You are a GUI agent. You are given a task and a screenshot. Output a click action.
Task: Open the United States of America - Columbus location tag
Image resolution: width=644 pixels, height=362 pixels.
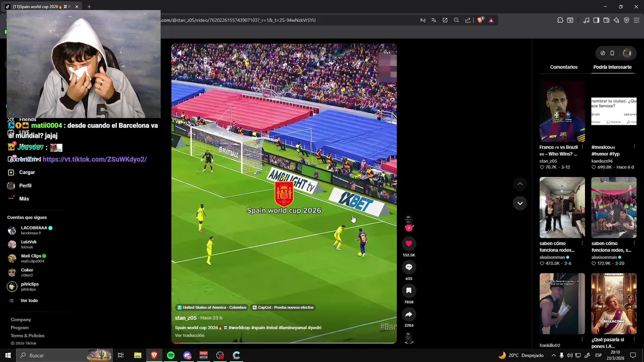pyautogui.click(x=211, y=307)
